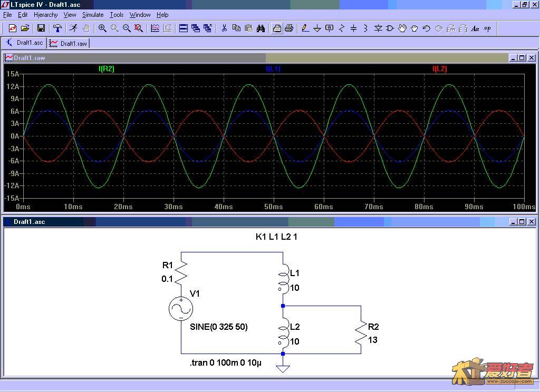The width and height of the screenshot is (540, 392).
Task: Open a file with the folder icon
Action: (25, 28)
